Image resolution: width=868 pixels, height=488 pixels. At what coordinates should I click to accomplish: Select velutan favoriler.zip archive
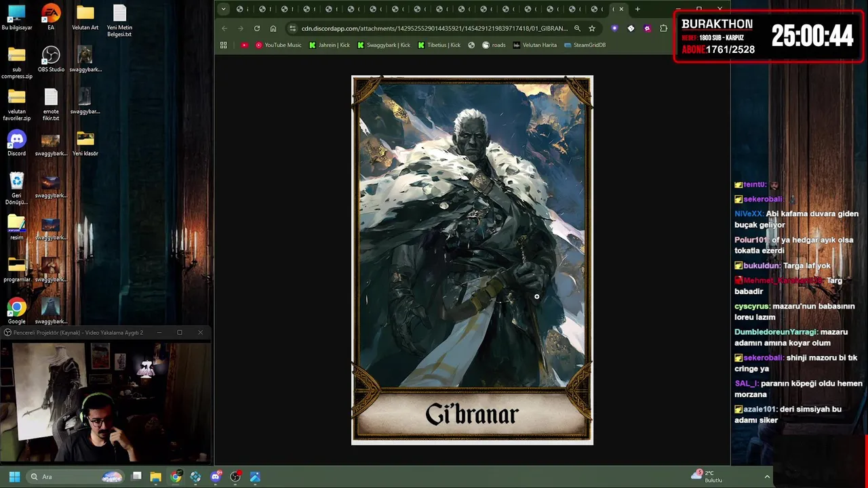(17, 105)
